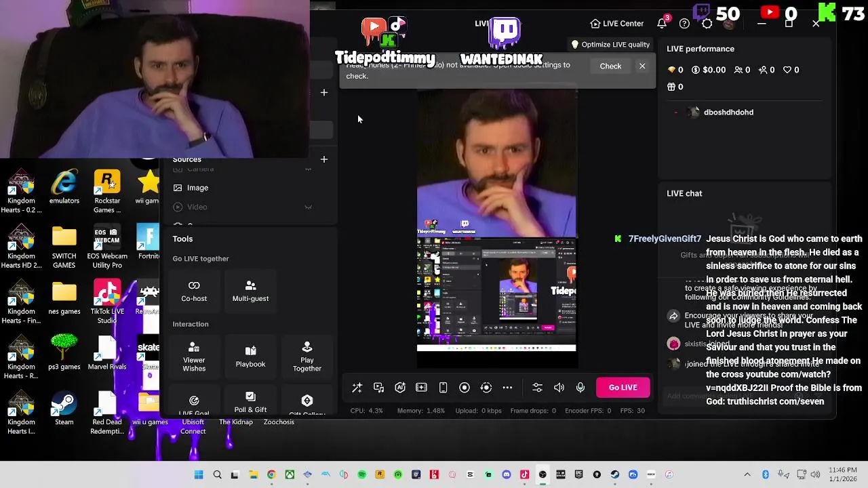Open the system tray volume control
The image size is (868, 488).
click(815, 474)
